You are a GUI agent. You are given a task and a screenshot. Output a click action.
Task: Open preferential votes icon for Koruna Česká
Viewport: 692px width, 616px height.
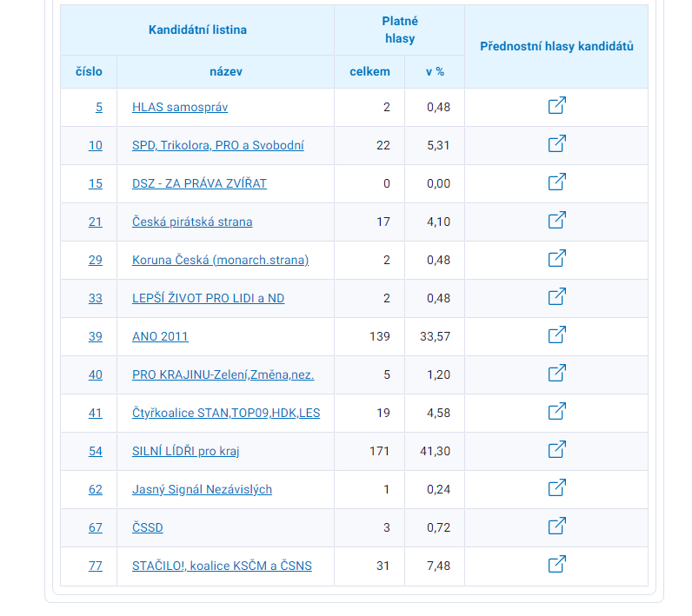point(556,259)
